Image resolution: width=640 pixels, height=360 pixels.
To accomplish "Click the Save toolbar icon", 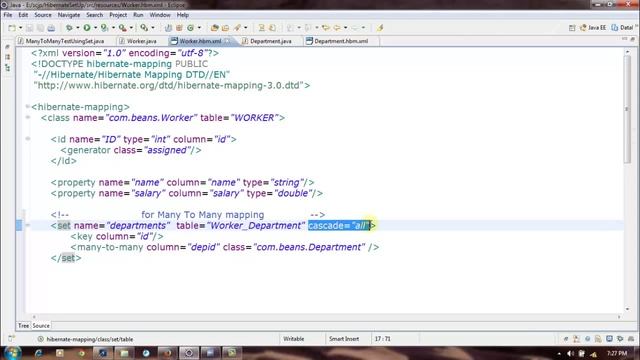I will pos(29,28).
